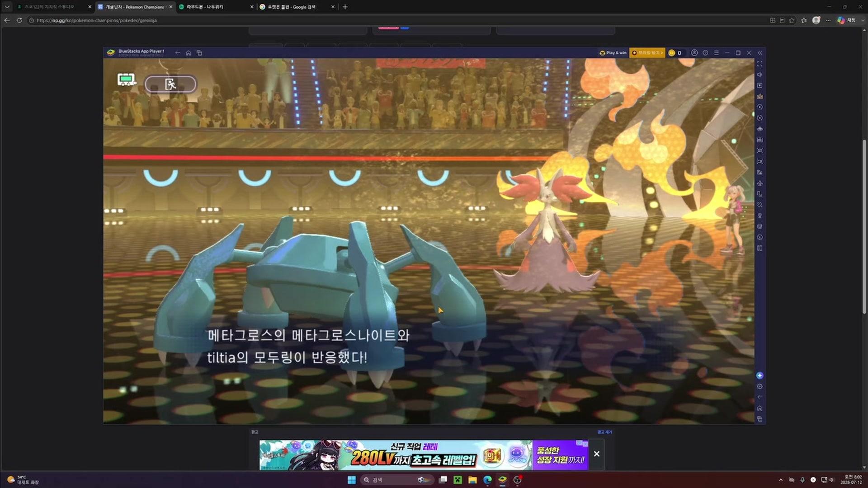This screenshot has height=488, width=868.
Task: Open the BlueStacks help question mark icon
Action: pyautogui.click(x=705, y=53)
